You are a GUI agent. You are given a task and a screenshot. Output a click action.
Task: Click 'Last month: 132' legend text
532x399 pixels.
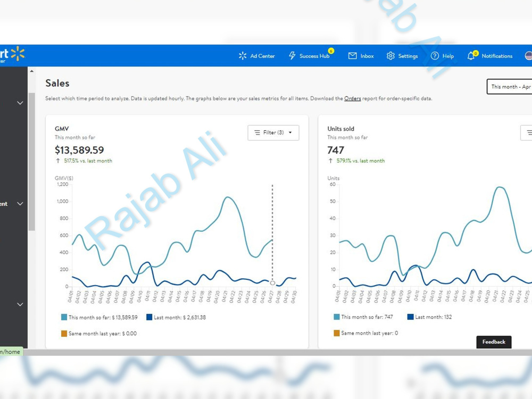pos(433,317)
